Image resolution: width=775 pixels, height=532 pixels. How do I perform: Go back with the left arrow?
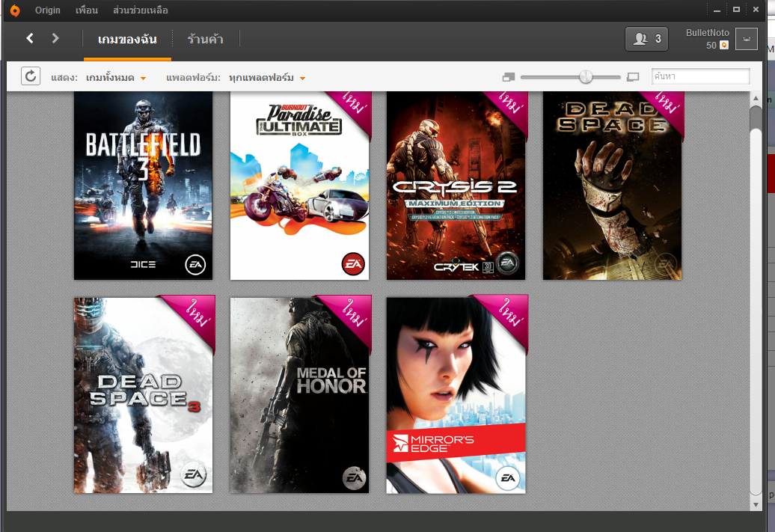click(30, 38)
